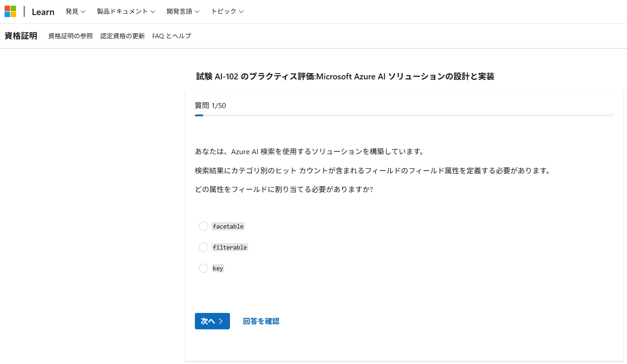
Task: Click the question line どの属性をフィールドに
Action: coord(284,189)
